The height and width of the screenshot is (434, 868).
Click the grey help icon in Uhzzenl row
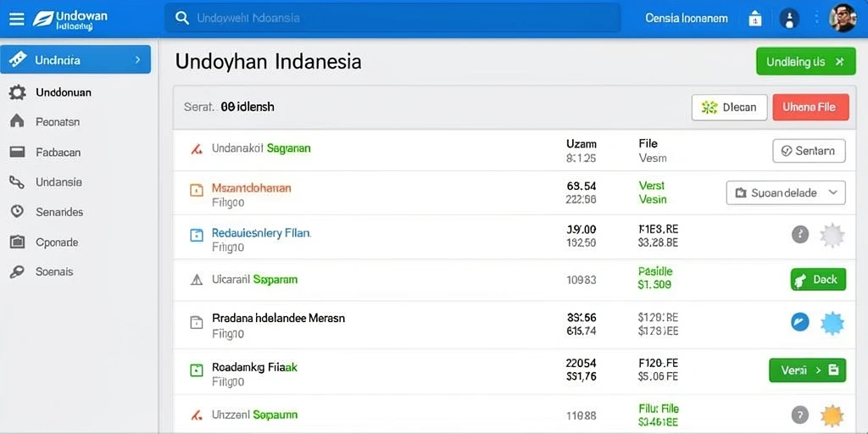tap(800, 415)
